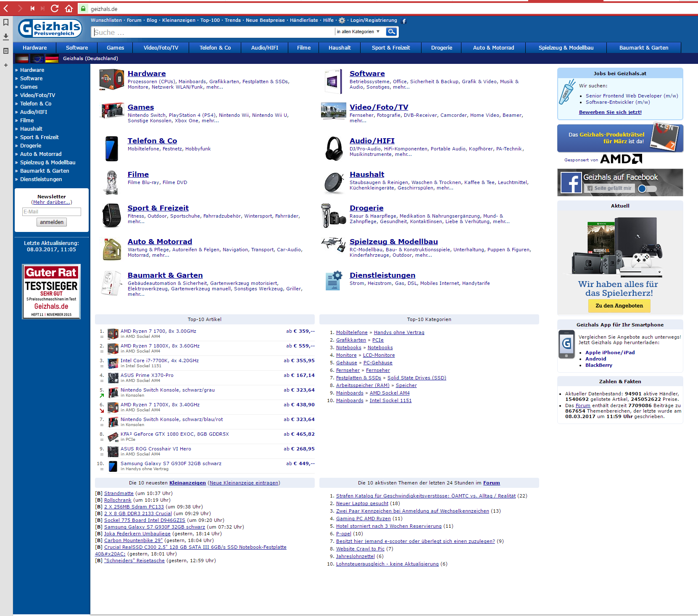
Task: Open Spielzeug & Modellbau navigation tab
Action: point(566,48)
